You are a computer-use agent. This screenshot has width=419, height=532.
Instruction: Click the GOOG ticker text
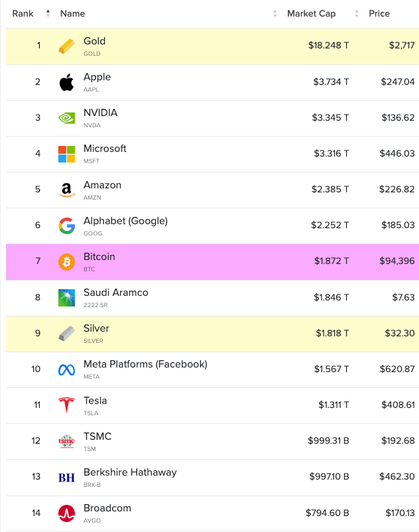coord(93,233)
